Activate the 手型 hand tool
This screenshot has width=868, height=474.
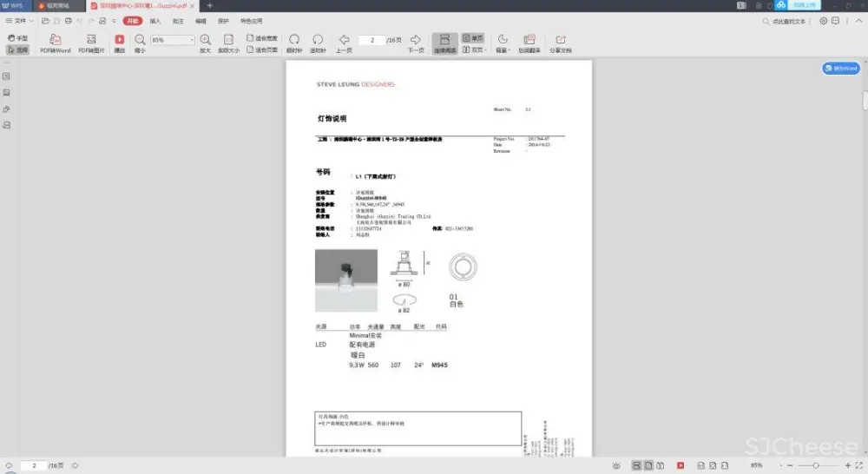[17, 38]
